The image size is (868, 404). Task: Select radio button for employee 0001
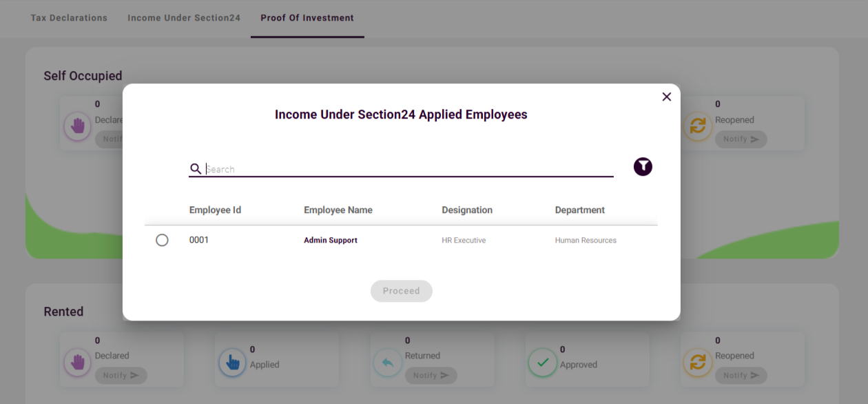click(162, 241)
